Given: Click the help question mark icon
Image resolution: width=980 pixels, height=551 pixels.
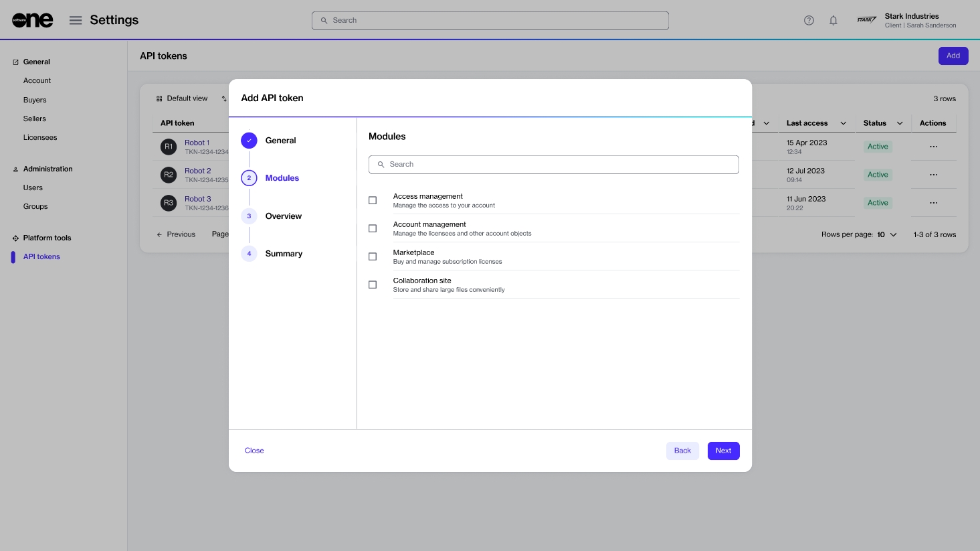Looking at the screenshot, I should pyautogui.click(x=809, y=20).
